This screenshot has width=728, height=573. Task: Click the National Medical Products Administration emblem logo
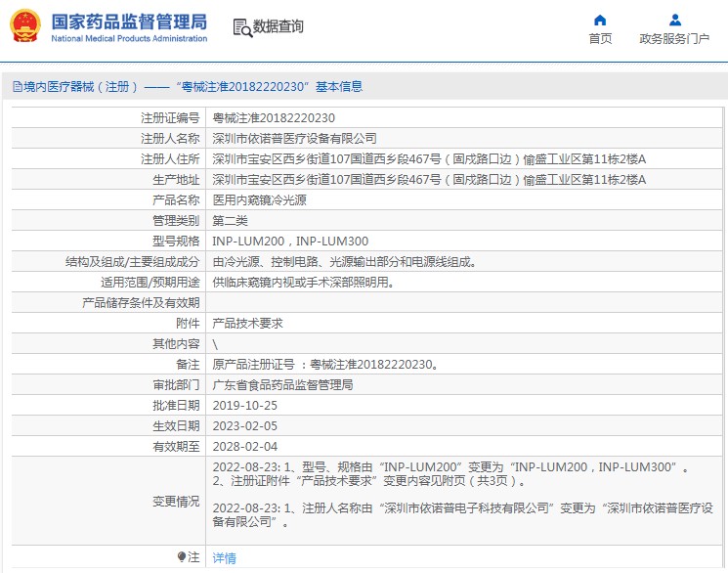(x=25, y=26)
